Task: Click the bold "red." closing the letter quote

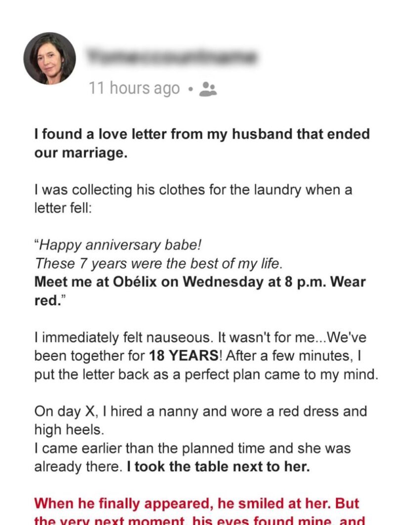Action: click(x=47, y=301)
